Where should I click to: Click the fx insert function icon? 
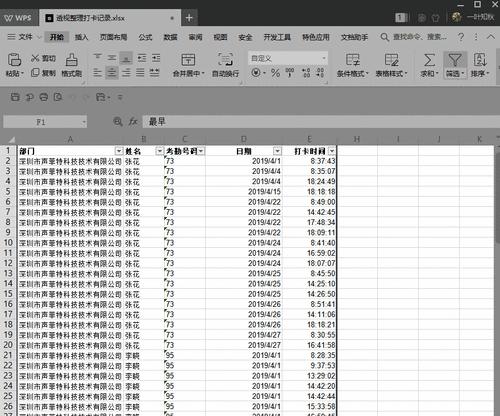coord(133,122)
